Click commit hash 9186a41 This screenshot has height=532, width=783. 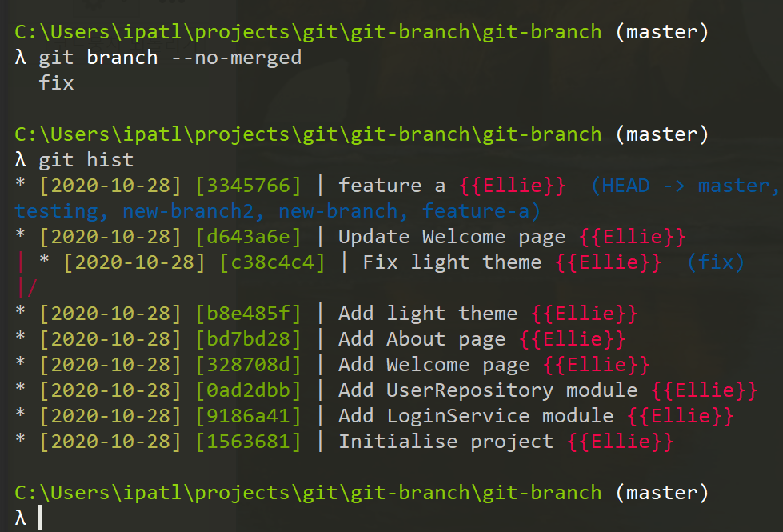[248, 416]
